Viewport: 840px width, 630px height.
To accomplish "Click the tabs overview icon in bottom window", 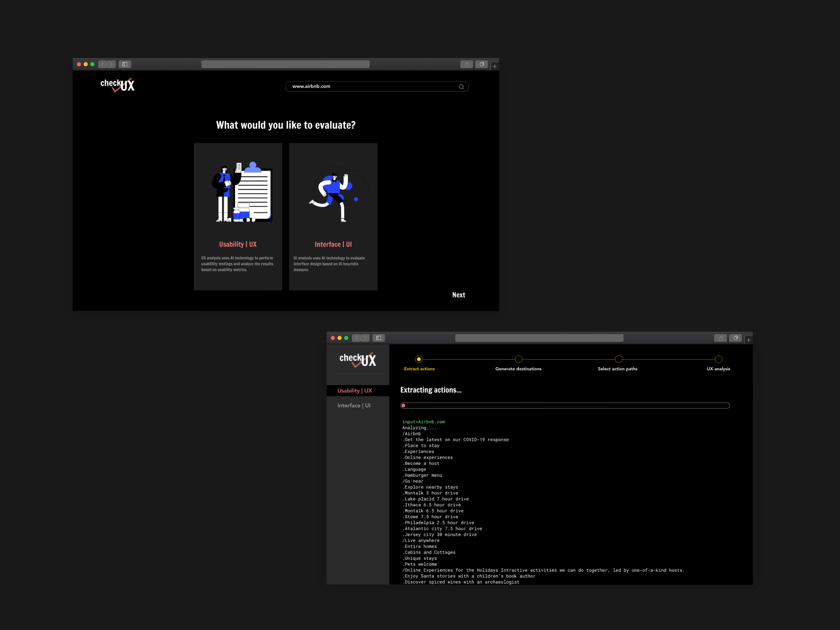I will 735,338.
